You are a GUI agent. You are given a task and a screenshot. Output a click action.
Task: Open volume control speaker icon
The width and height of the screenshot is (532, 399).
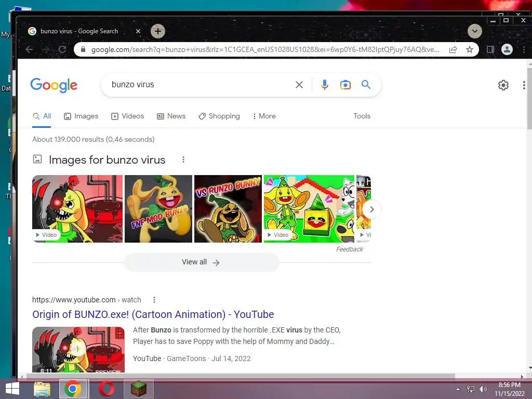(483, 389)
